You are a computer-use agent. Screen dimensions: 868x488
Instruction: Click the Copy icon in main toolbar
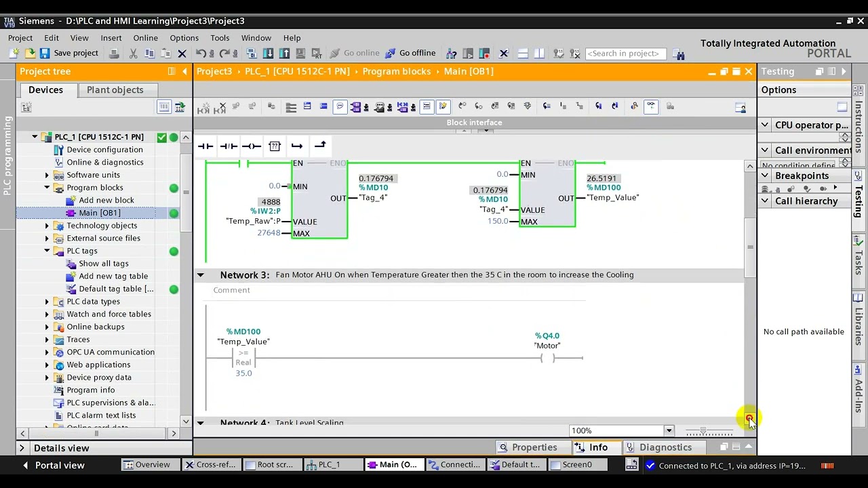coord(149,53)
